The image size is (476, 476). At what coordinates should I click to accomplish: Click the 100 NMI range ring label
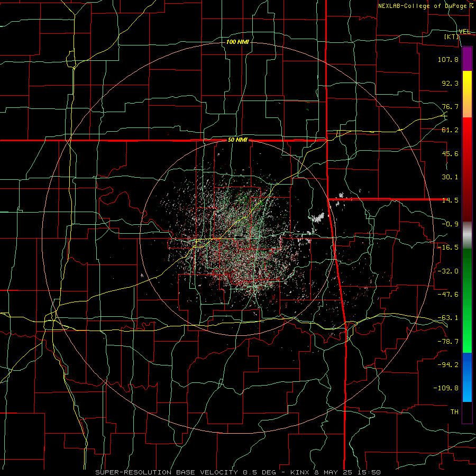pyautogui.click(x=237, y=42)
